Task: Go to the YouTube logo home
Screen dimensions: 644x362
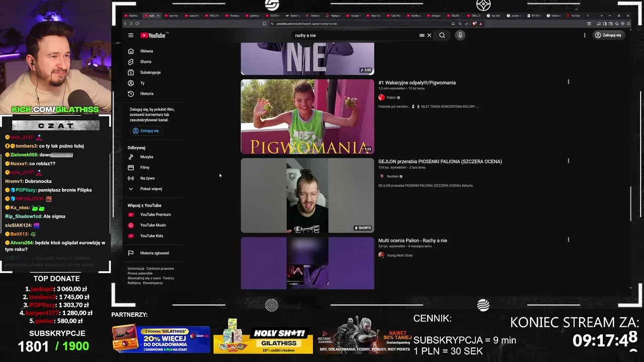Action: (x=153, y=35)
